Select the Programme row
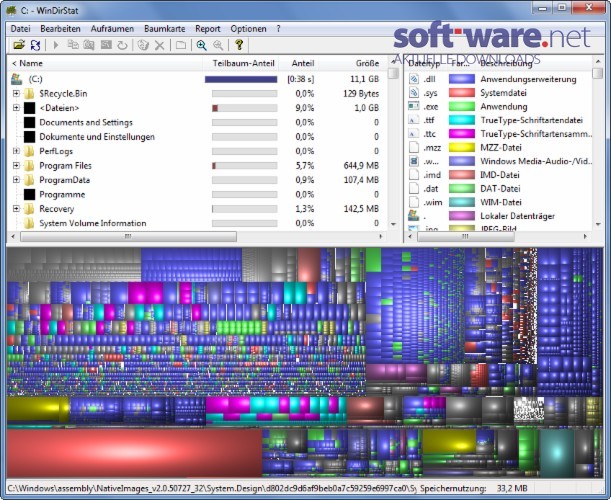 point(195,194)
